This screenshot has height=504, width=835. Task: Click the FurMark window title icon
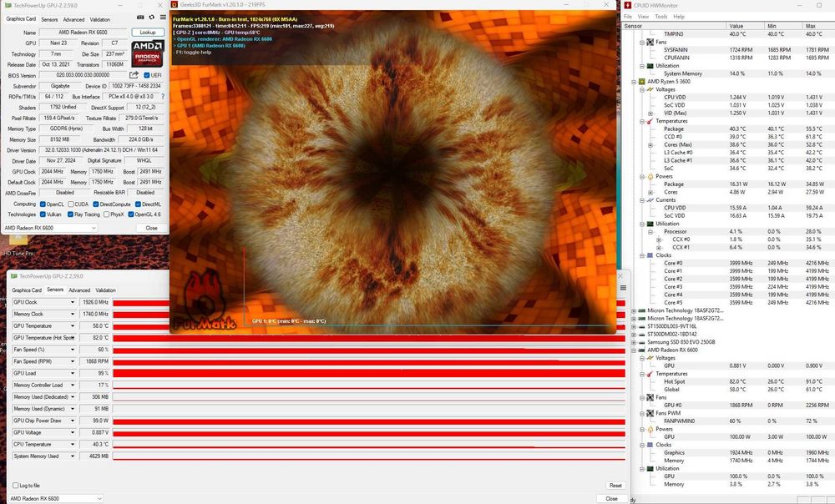point(175,5)
